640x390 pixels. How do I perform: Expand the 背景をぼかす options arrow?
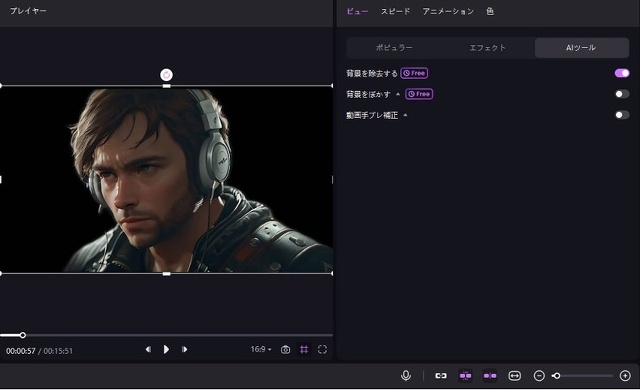398,94
